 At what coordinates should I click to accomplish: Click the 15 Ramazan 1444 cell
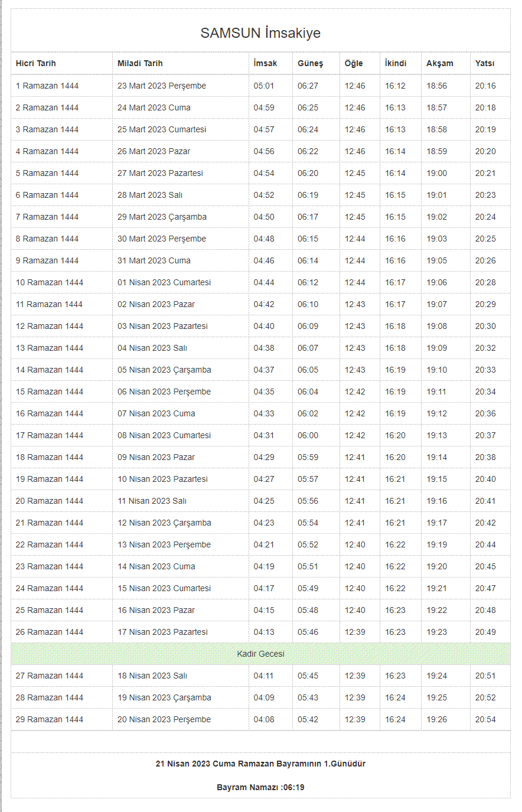pos(50,392)
